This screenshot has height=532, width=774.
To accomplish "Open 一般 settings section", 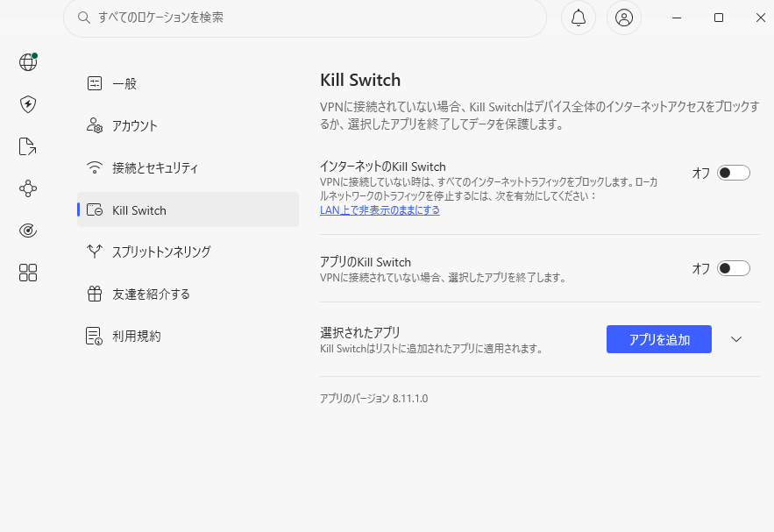I will (x=188, y=83).
